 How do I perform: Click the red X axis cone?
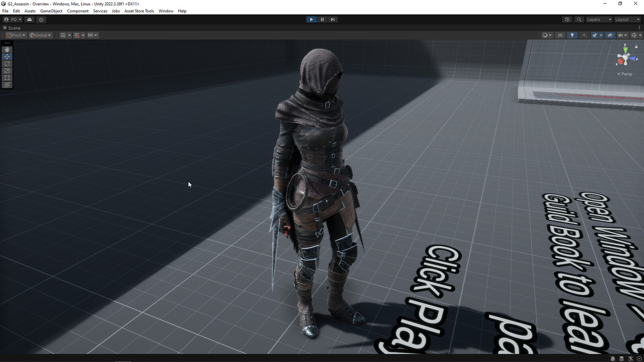pos(620,62)
